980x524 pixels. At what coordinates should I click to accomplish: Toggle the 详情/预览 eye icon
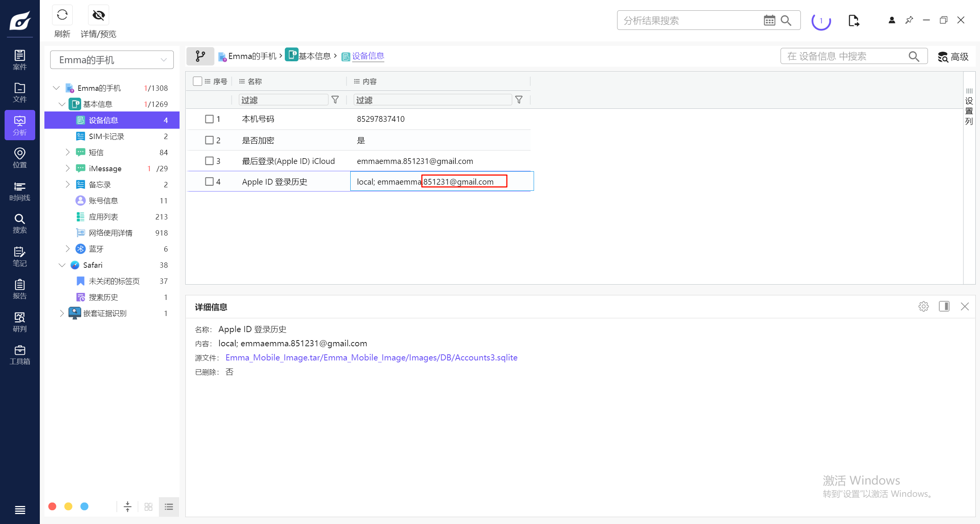(98, 15)
